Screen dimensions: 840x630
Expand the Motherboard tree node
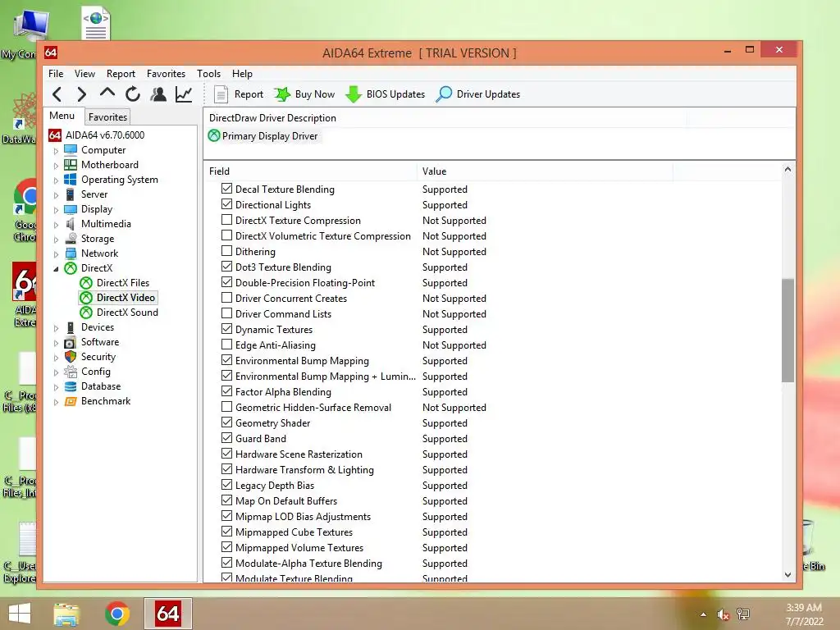[x=56, y=166]
